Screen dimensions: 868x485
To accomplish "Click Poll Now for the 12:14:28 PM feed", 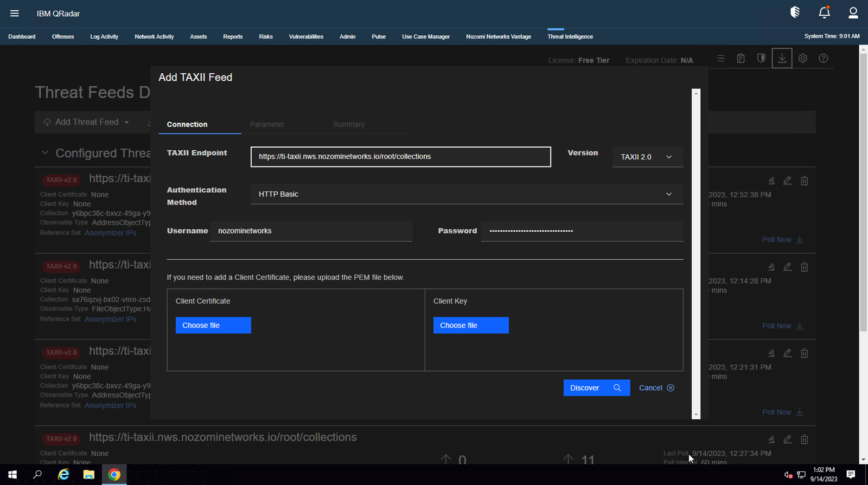I will pyautogui.click(x=782, y=326).
